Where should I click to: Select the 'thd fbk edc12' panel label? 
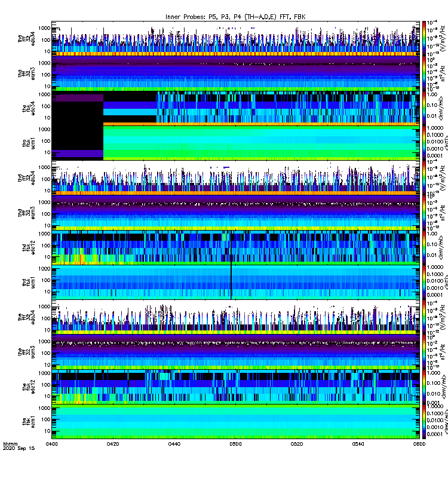click(29, 247)
